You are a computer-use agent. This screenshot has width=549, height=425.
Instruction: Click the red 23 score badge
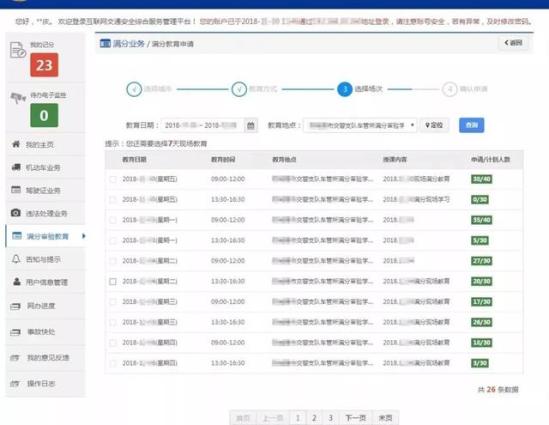(44, 65)
